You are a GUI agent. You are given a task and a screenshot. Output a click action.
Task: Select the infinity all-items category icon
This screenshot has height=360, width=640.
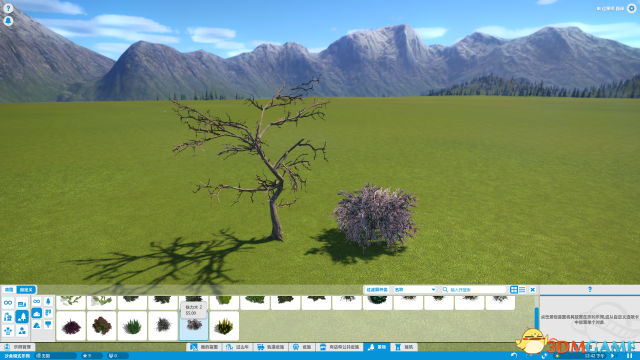click(8, 303)
